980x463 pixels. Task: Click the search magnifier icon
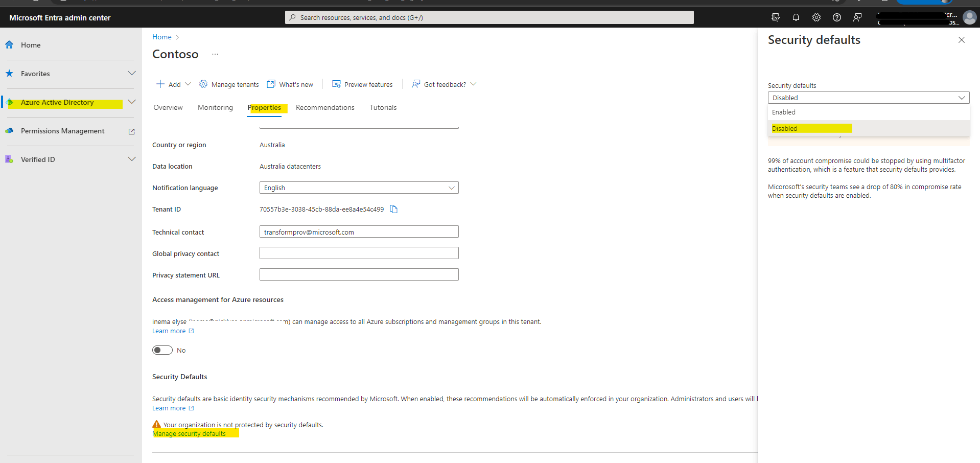(293, 17)
